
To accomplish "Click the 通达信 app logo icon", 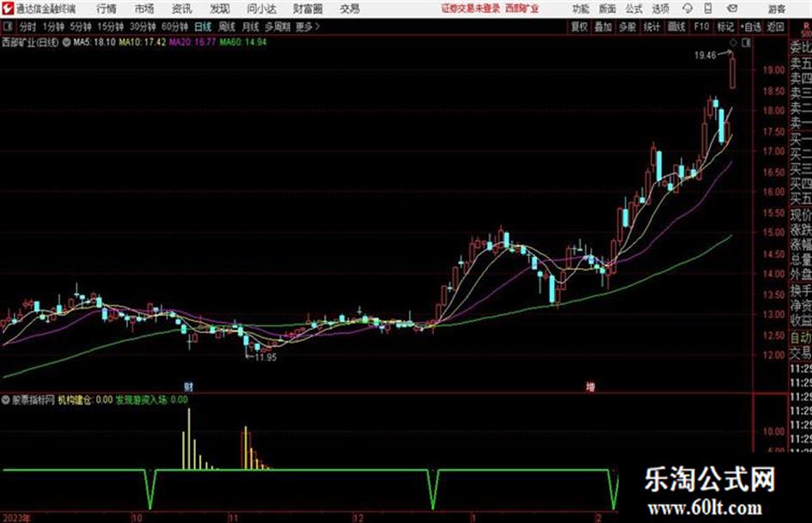I will tap(7, 9).
